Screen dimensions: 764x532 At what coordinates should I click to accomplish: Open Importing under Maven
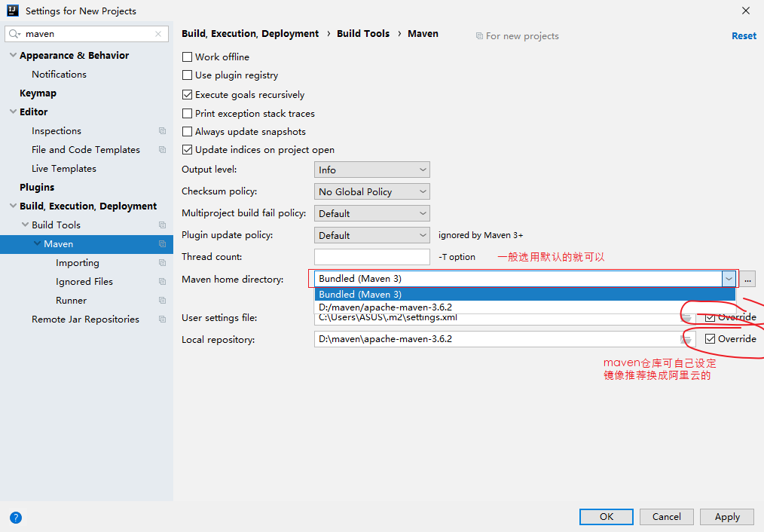coord(78,262)
